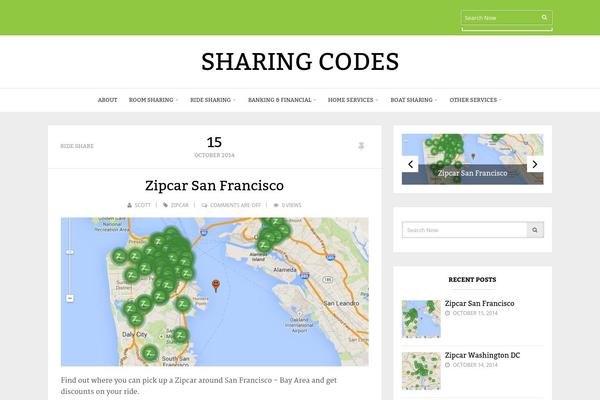The height and width of the screenshot is (400, 600).
Task: Click the Zipcar marker near Daly City
Action: click(x=136, y=319)
